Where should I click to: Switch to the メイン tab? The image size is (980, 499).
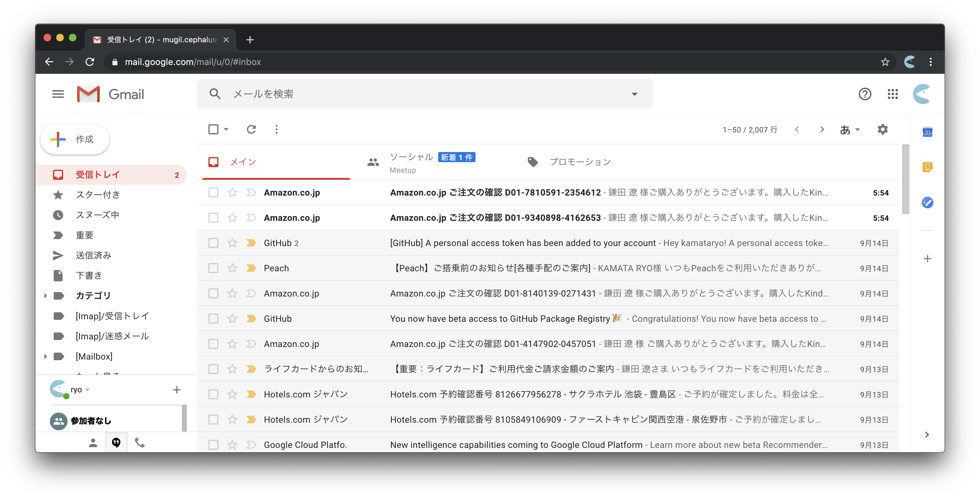click(276, 162)
